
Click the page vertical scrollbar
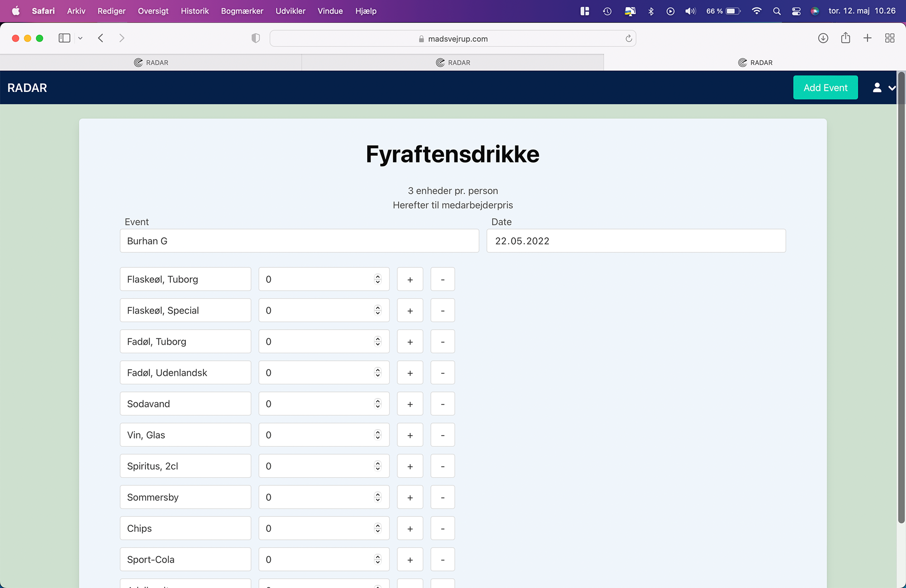(901, 297)
